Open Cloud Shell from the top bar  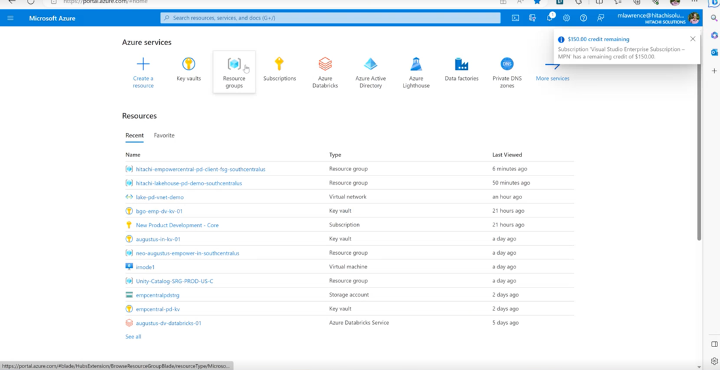coord(516,18)
